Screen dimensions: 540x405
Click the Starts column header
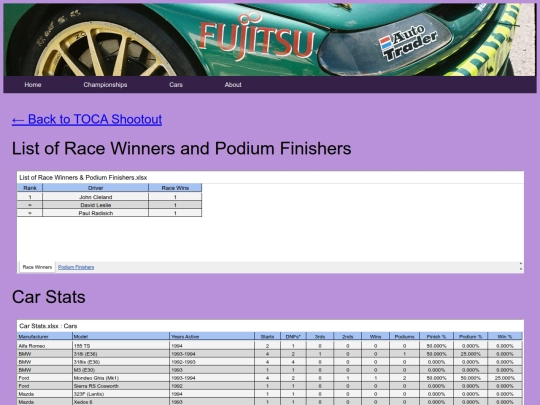(x=268, y=336)
